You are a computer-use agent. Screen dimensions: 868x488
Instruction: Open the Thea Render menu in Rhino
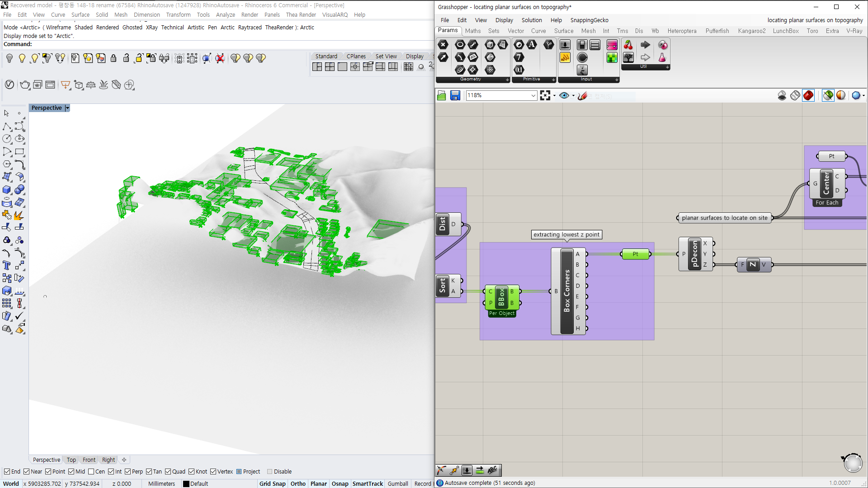pyautogui.click(x=301, y=14)
